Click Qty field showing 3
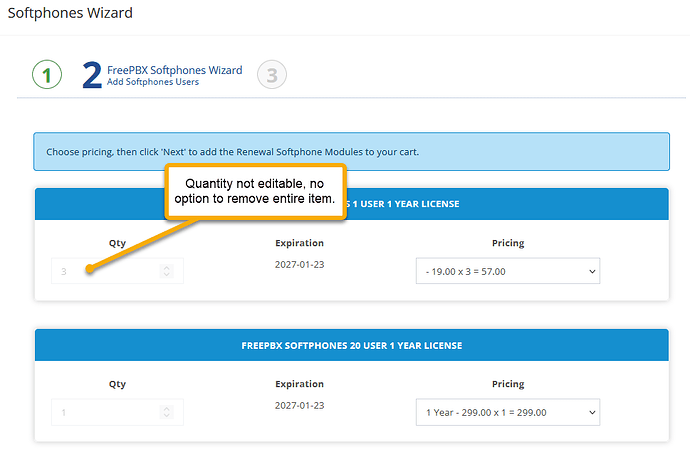The width and height of the screenshot is (690, 457). click(105, 271)
